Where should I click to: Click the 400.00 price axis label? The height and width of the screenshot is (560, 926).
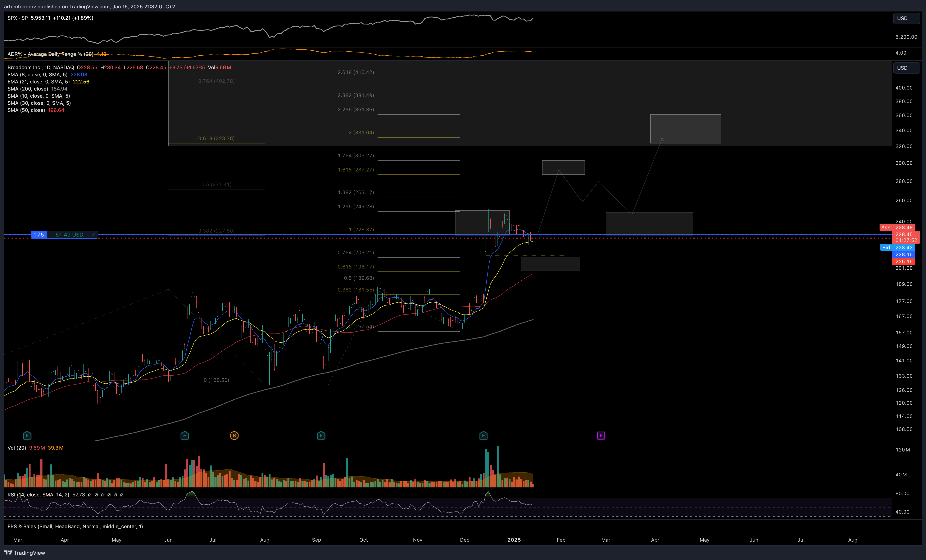click(x=904, y=87)
